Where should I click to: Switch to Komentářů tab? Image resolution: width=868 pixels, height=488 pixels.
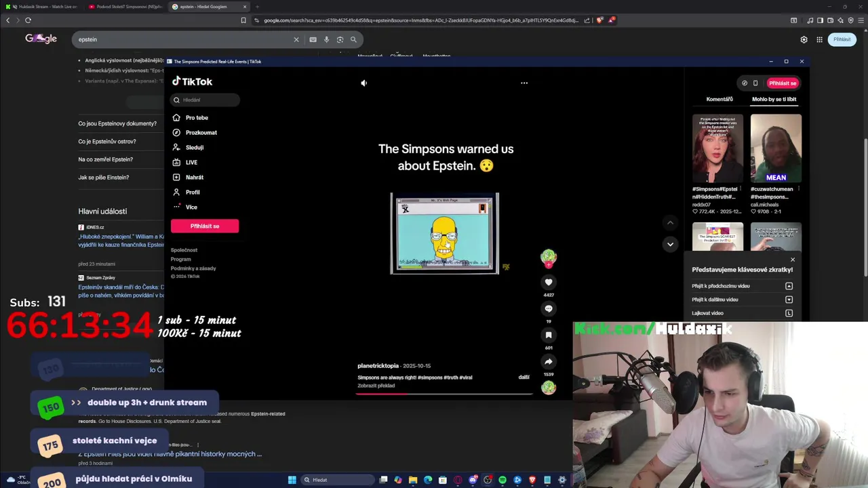pyautogui.click(x=719, y=99)
